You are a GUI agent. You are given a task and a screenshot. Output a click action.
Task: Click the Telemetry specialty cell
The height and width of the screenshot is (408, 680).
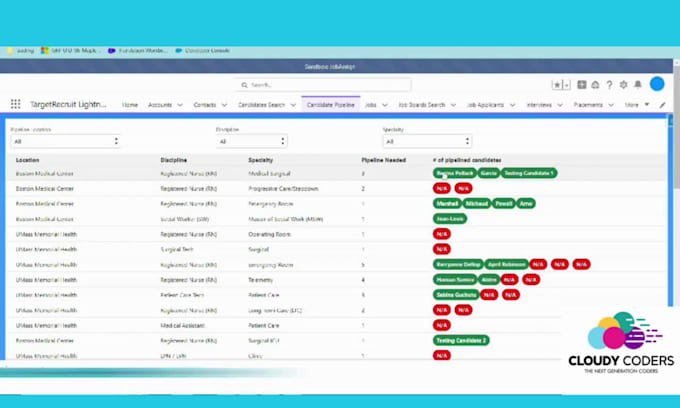pos(261,280)
